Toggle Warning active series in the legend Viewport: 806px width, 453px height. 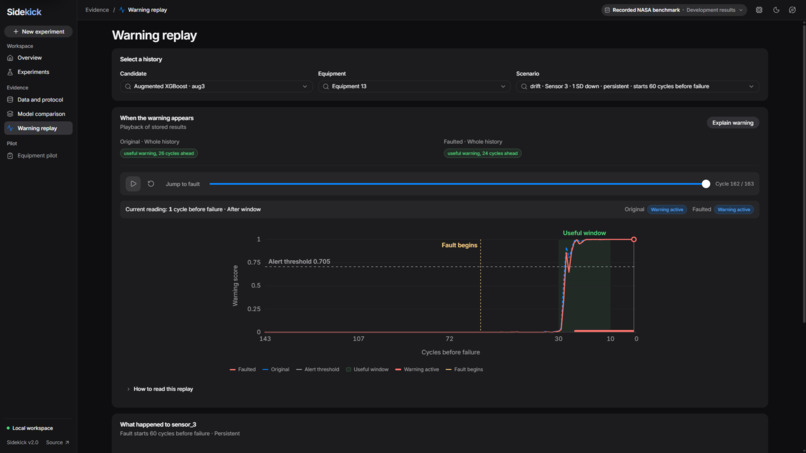(417, 370)
